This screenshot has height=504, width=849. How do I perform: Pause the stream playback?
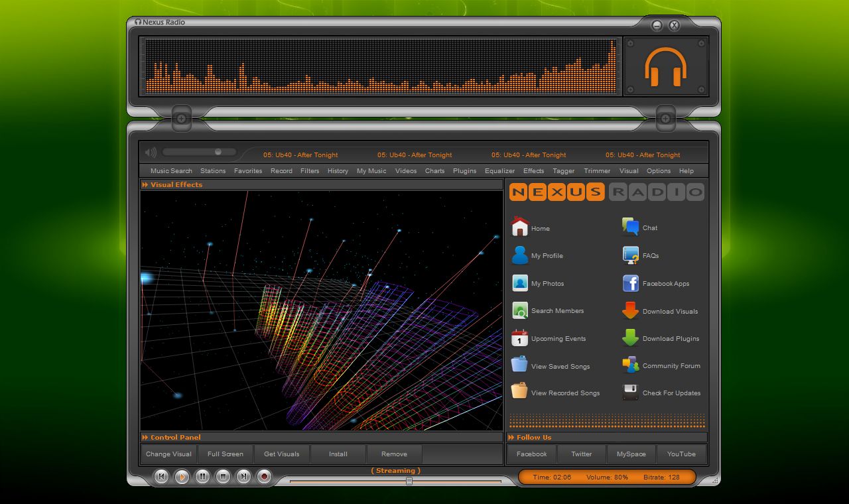203,476
